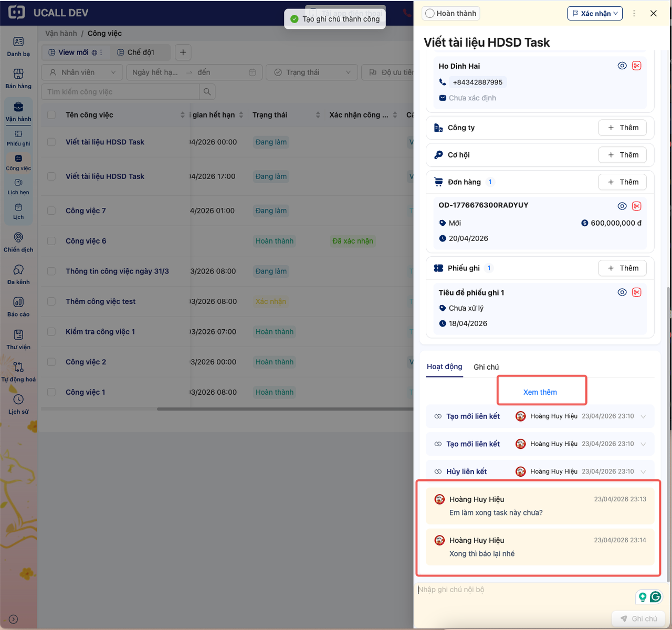Click the Tìm kiếm công việc search field
The image size is (672, 630).
(120, 92)
